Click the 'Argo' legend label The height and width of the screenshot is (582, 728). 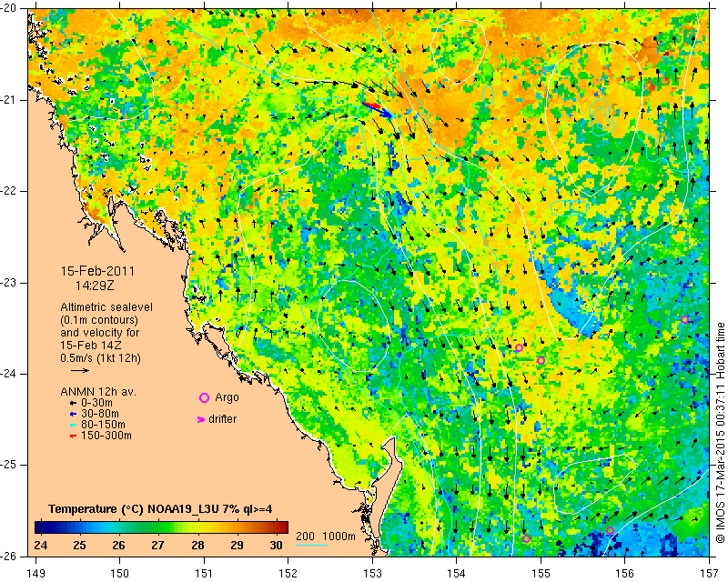coord(227,397)
